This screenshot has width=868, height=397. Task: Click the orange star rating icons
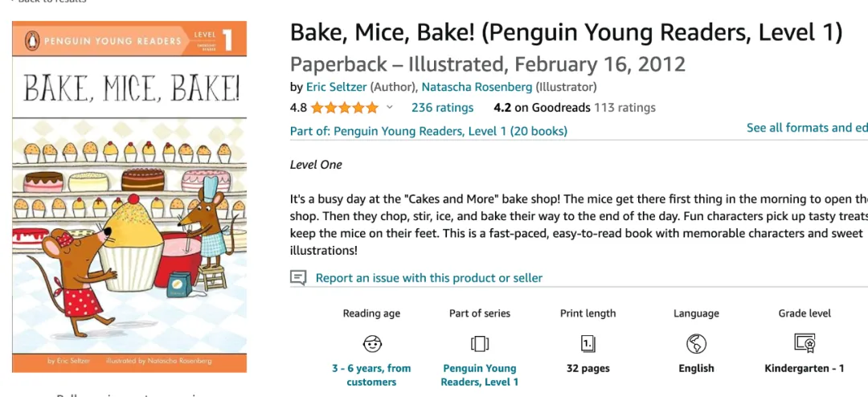point(344,108)
